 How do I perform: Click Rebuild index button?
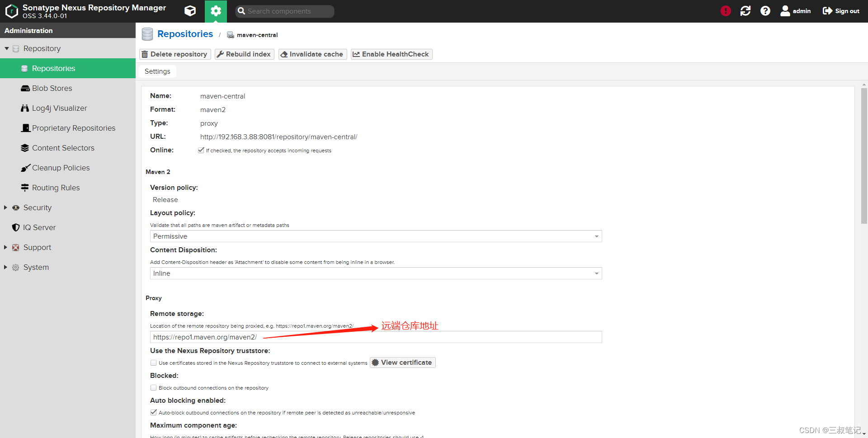coord(244,54)
